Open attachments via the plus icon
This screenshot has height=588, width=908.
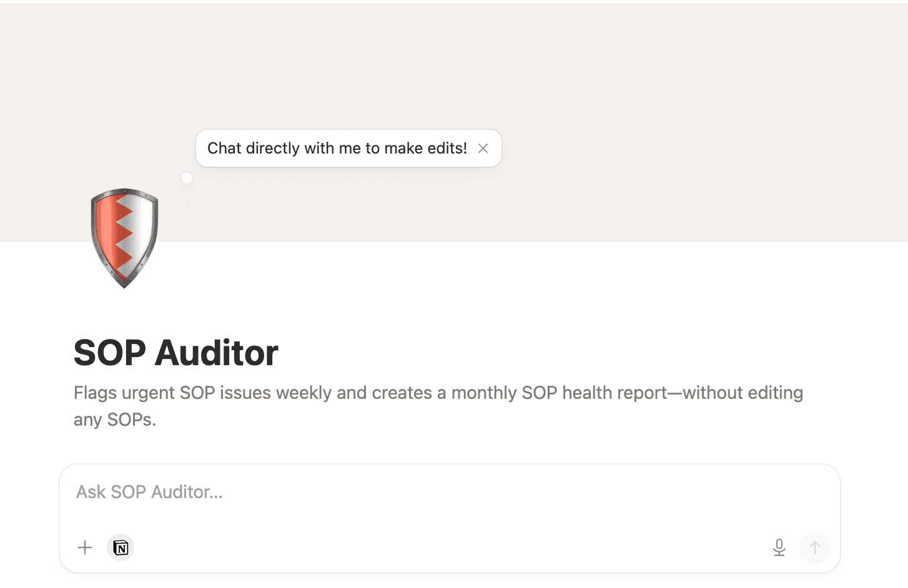tap(84, 547)
